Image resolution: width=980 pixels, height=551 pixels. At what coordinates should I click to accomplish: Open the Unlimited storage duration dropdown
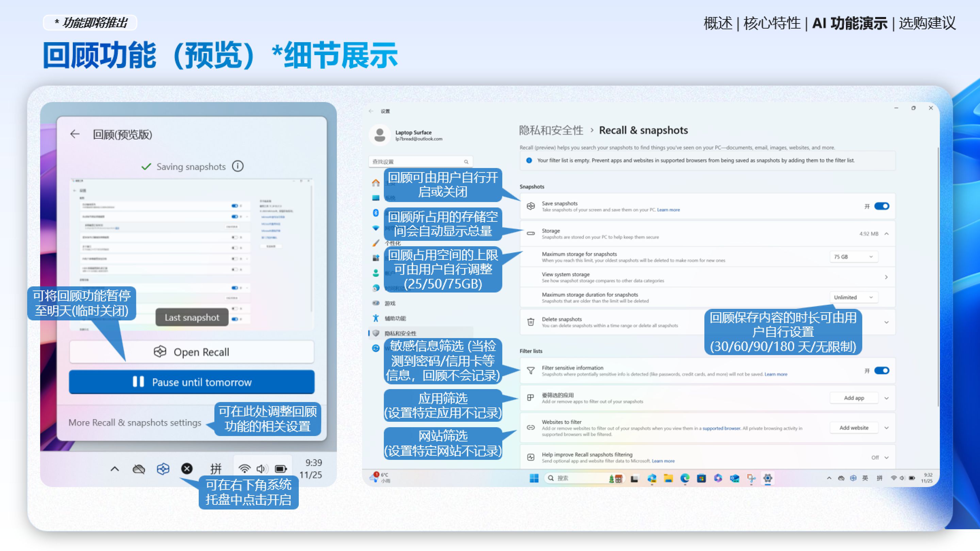click(854, 297)
